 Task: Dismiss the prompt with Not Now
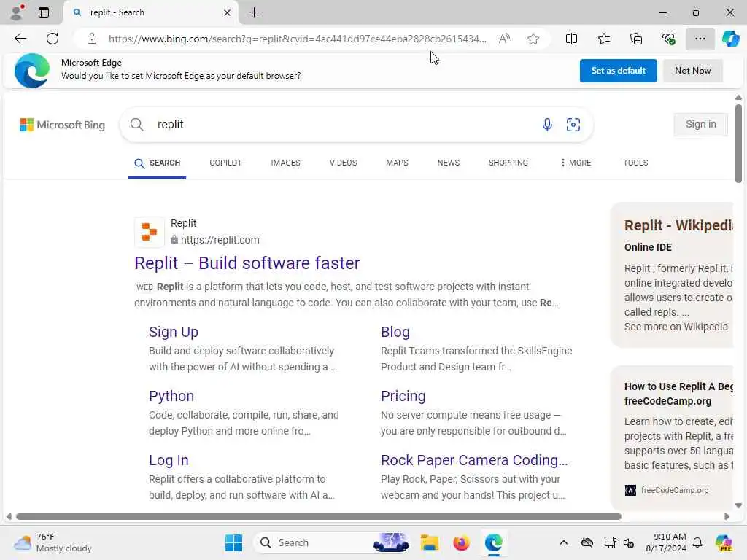693,71
